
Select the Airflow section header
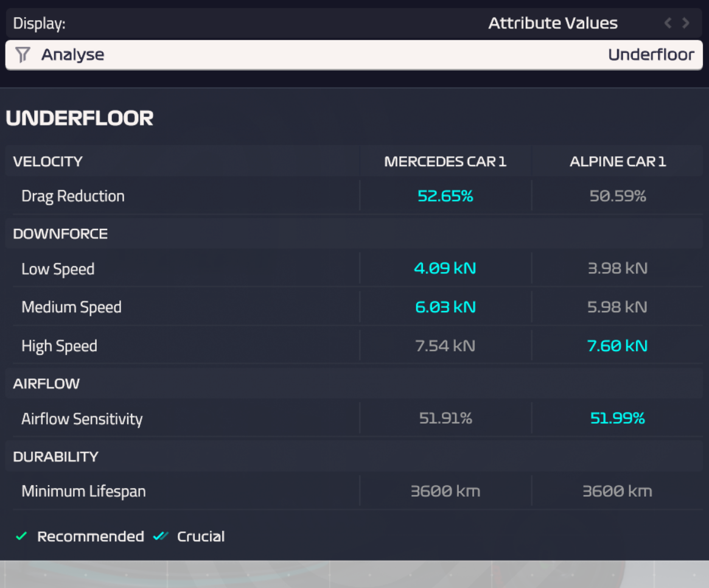click(46, 383)
